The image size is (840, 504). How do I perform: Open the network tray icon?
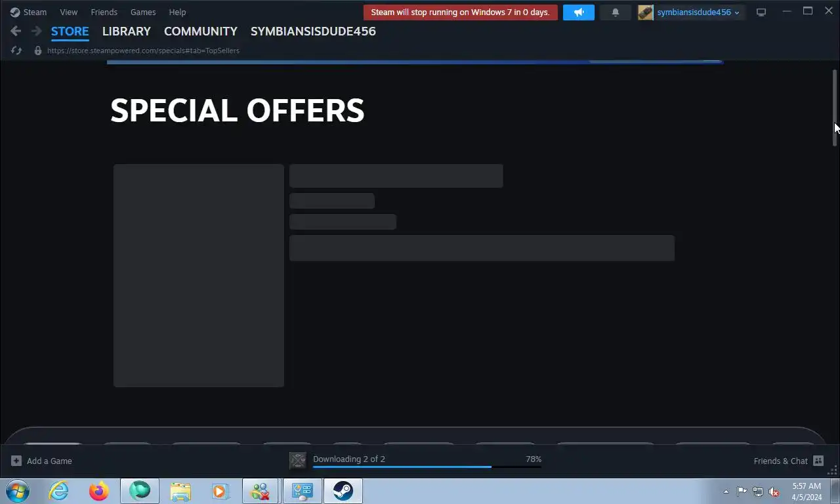[x=758, y=492]
